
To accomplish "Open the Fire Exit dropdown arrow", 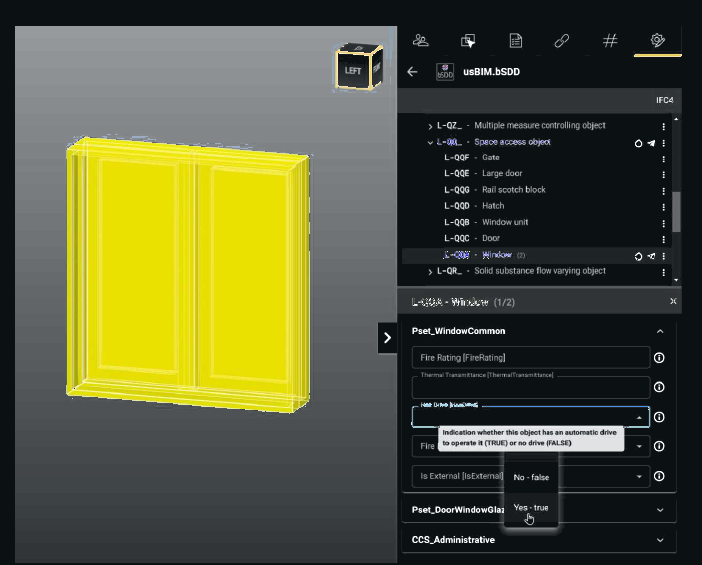I will (x=639, y=446).
